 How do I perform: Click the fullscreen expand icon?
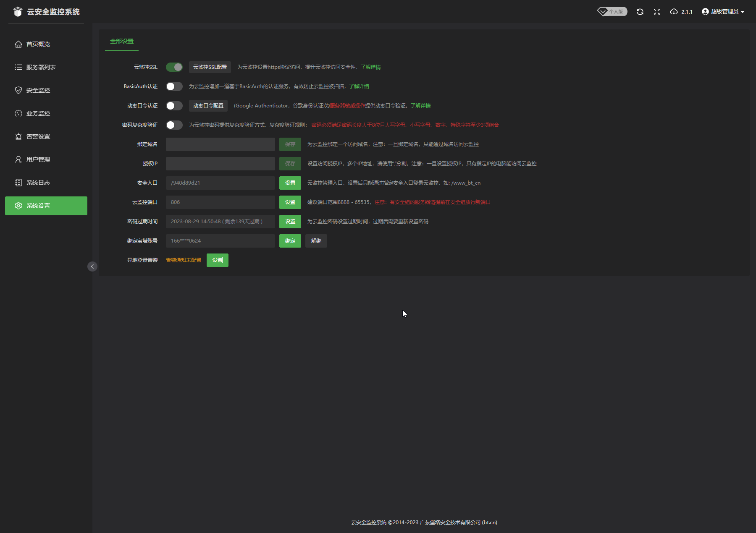click(x=657, y=12)
